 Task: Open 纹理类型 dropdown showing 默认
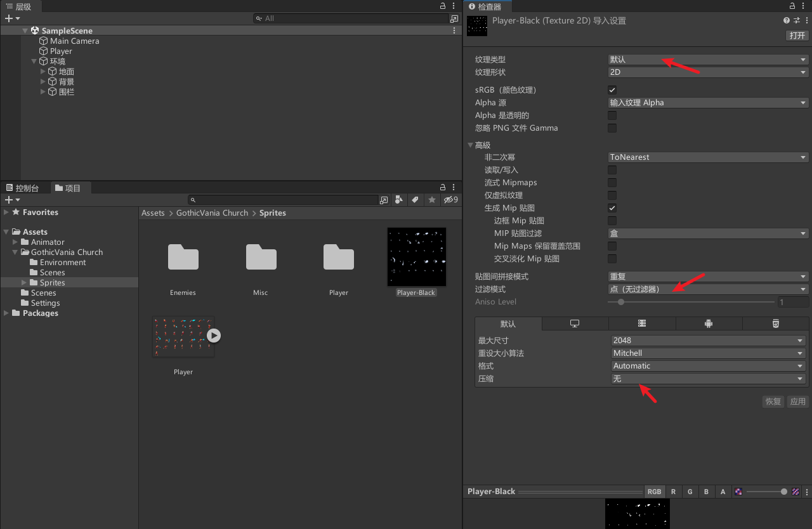[x=708, y=60]
